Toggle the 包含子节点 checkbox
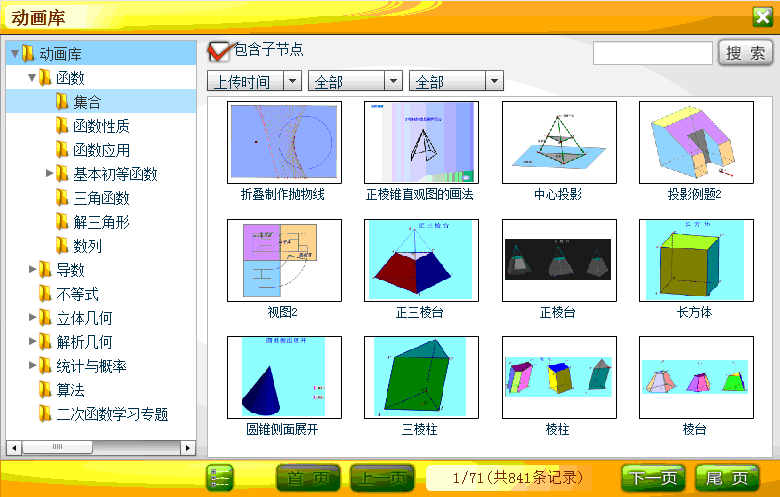The height and width of the screenshot is (497, 780). (x=218, y=51)
